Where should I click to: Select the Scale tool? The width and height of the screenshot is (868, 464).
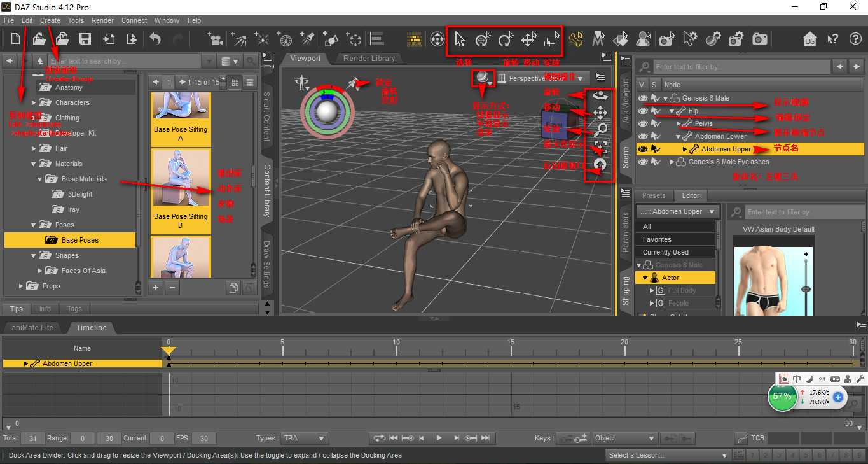(x=551, y=40)
